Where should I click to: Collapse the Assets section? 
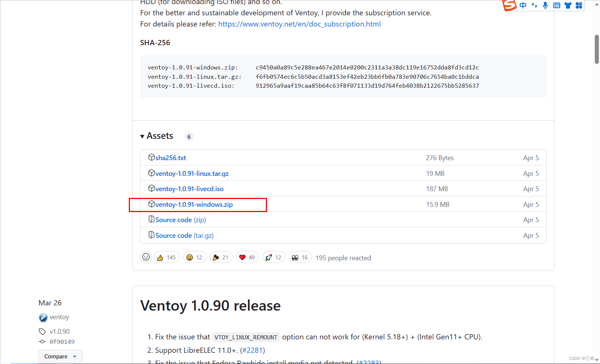tap(157, 136)
